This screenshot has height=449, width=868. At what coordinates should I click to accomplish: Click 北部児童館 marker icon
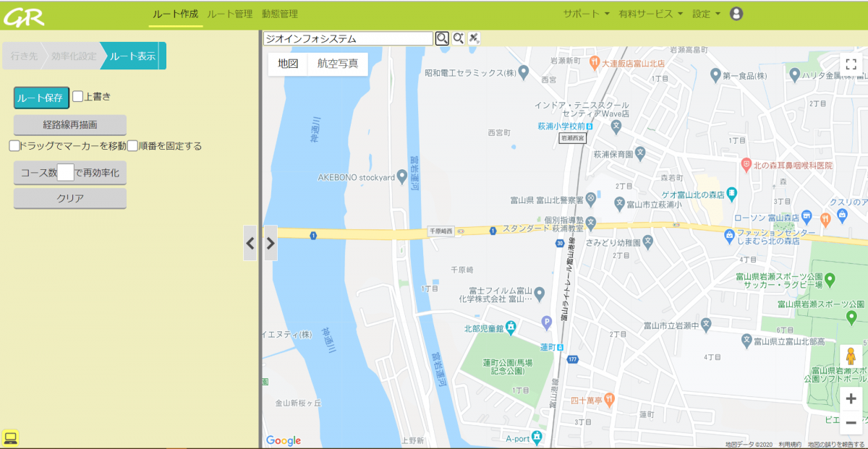(x=511, y=327)
